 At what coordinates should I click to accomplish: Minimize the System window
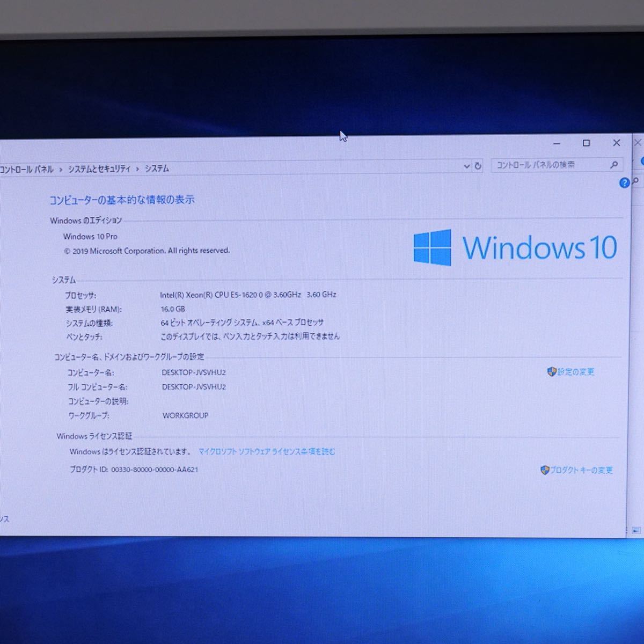(557, 143)
